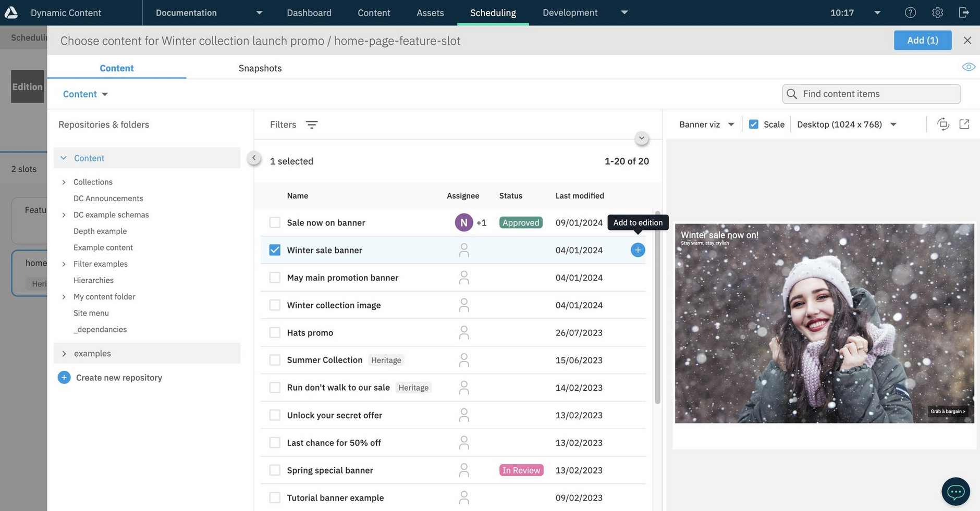This screenshot has width=980, height=511.
Task: Open the settings gear icon
Action: tap(937, 13)
